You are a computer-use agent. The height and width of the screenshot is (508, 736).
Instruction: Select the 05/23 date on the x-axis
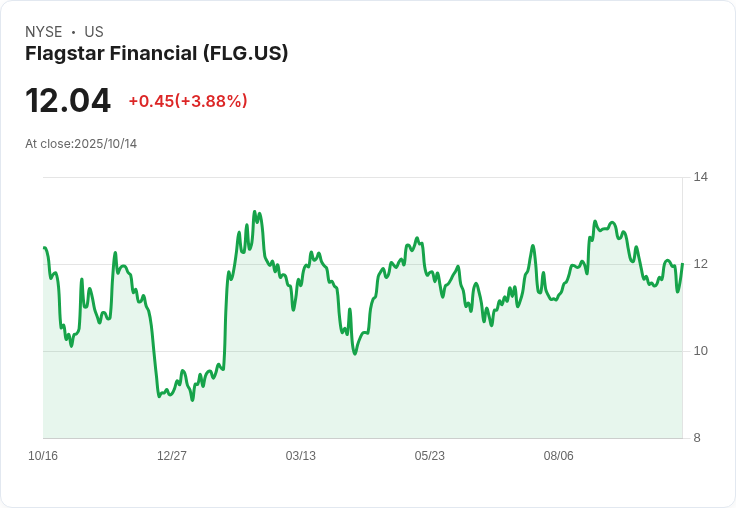click(x=430, y=456)
